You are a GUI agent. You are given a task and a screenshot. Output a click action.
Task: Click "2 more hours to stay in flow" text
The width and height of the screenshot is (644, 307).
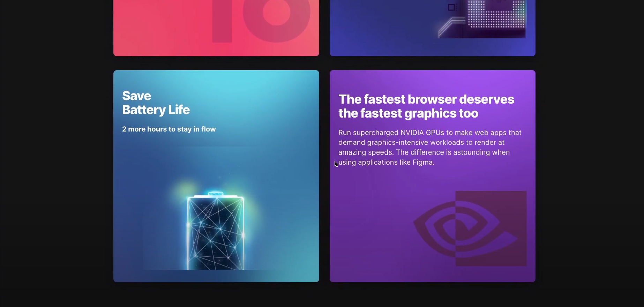[x=169, y=129]
